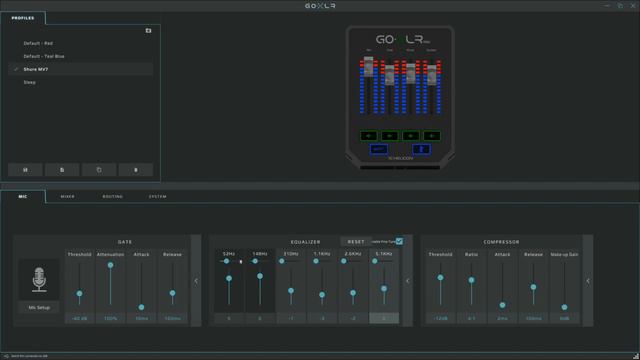This screenshot has height=360, width=640.
Task: Click the Gate Threshold value field
Action: point(80,318)
